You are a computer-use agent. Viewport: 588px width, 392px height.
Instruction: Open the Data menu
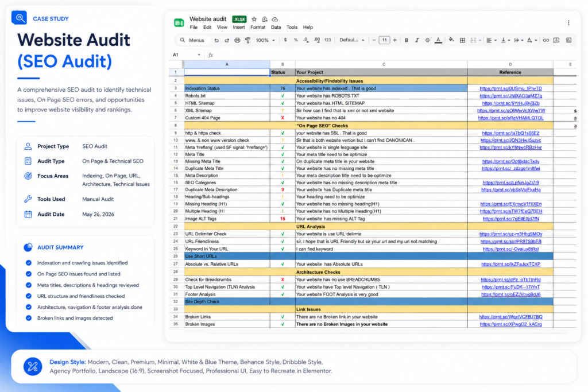(276, 28)
